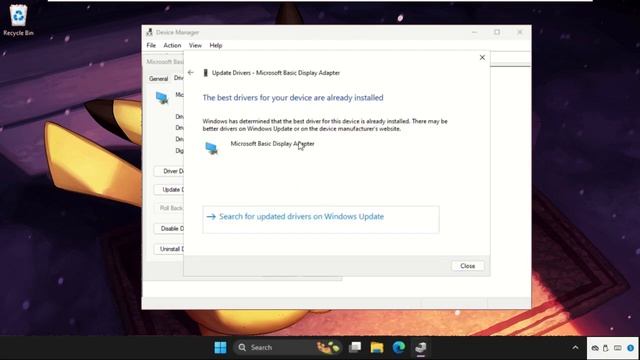Open the File menu in Device Manager
The image size is (640, 360).
click(151, 45)
